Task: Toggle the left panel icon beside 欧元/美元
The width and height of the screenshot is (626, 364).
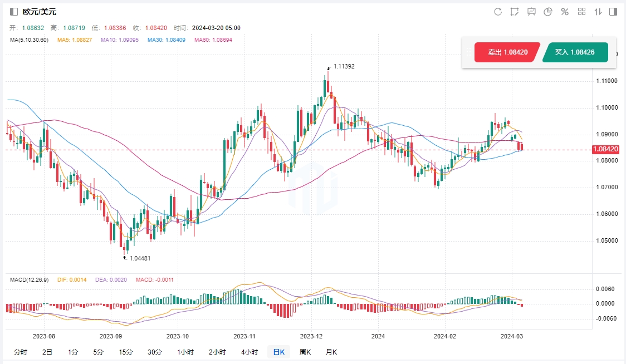Action: pos(14,12)
